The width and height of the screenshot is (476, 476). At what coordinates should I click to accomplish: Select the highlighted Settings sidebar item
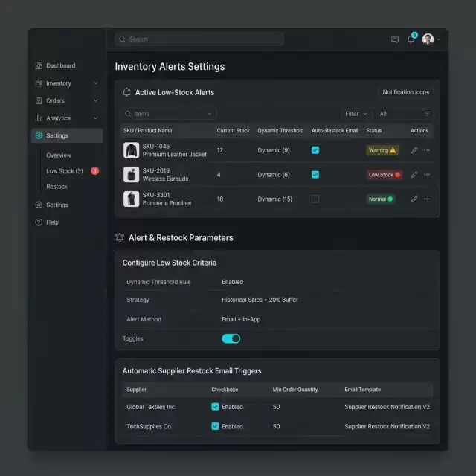click(67, 135)
